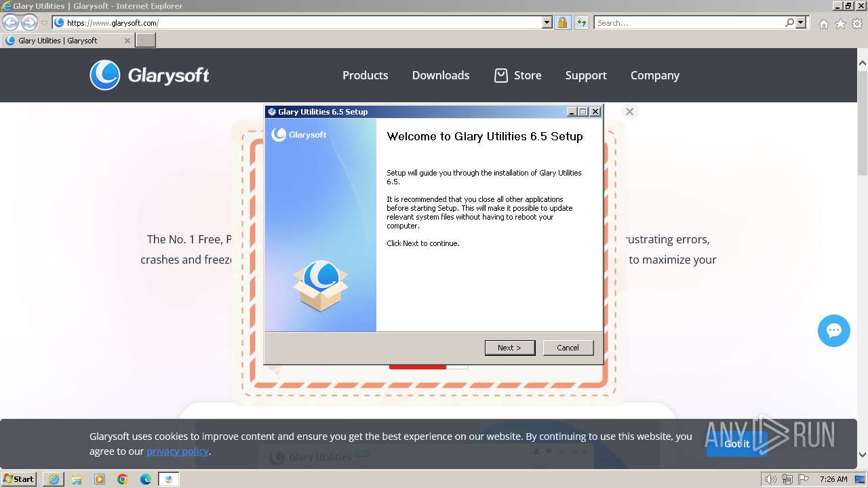The height and width of the screenshot is (488, 868).
Task: Open the Products menu
Action: (366, 75)
